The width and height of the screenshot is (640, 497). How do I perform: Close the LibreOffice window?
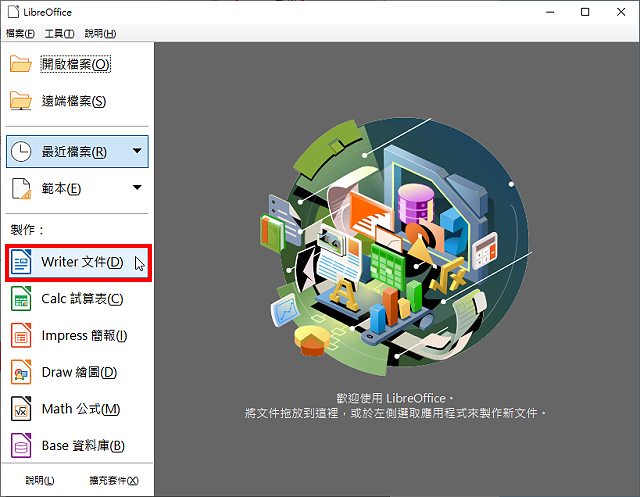[621, 12]
